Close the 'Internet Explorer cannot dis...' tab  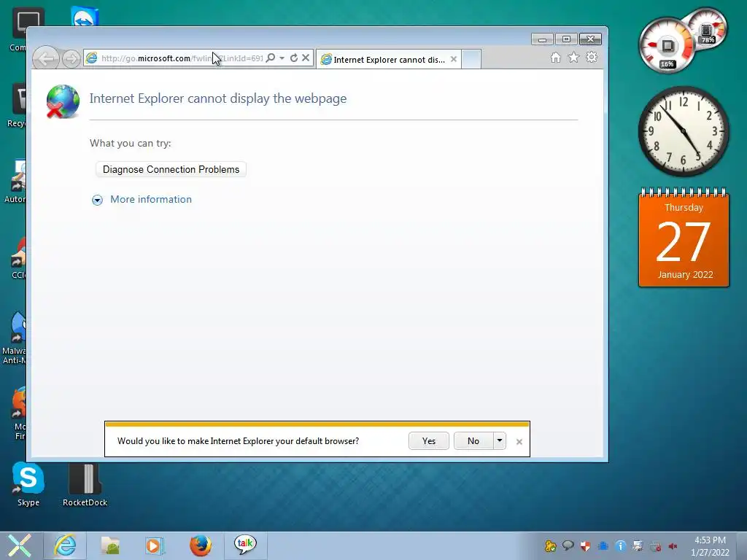454,60
